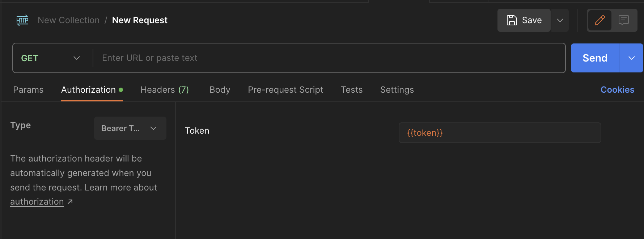
Task: Click the HTTP request type icon
Action: tap(22, 20)
